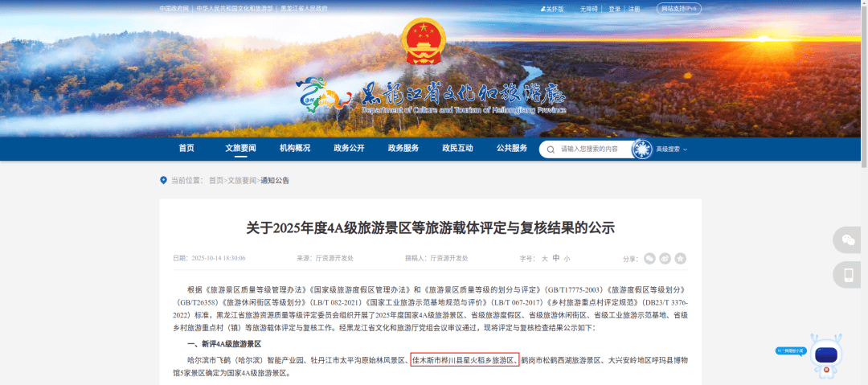Open the 文旅要闻 navigation tab
This screenshot has width=868, height=385.
click(241, 149)
